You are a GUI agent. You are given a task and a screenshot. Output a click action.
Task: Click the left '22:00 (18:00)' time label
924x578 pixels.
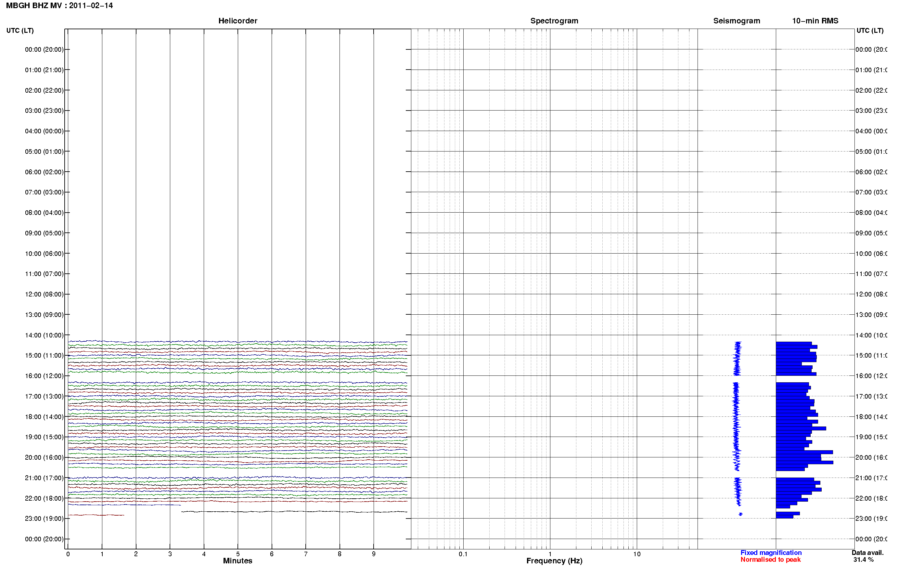click(44, 498)
